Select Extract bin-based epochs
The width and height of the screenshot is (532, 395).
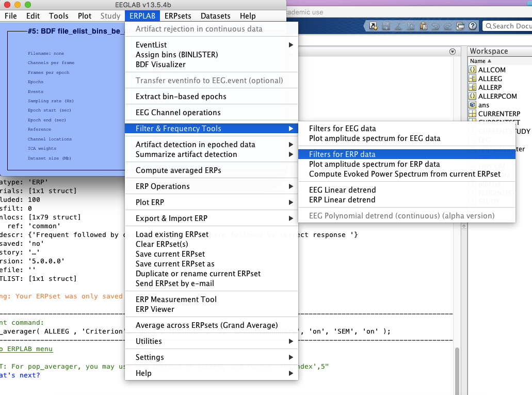(212, 97)
